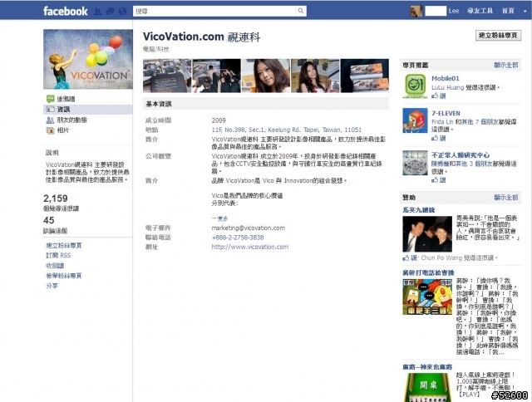
Task: Show all sponsored ads link
Action: (506, 198)
